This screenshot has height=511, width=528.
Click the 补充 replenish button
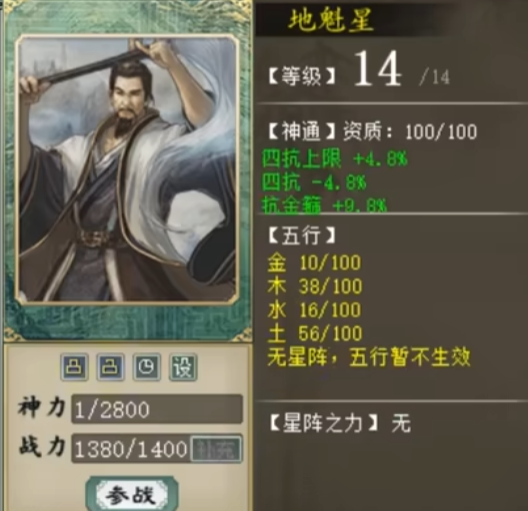point(216,449)
